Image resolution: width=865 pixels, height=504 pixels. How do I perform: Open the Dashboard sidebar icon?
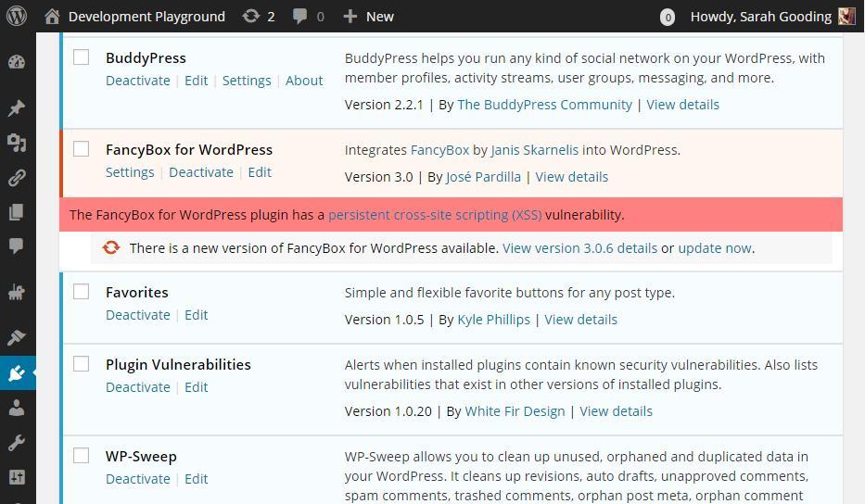(17, 62)
